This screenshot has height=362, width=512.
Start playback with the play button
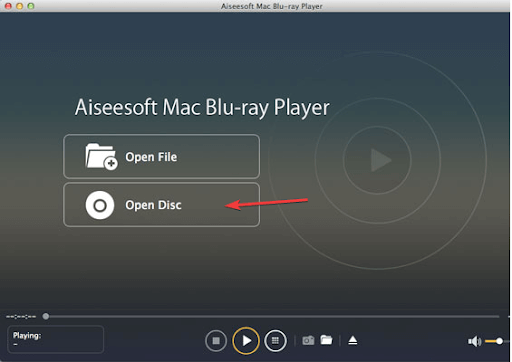click(x=246, y=341)
